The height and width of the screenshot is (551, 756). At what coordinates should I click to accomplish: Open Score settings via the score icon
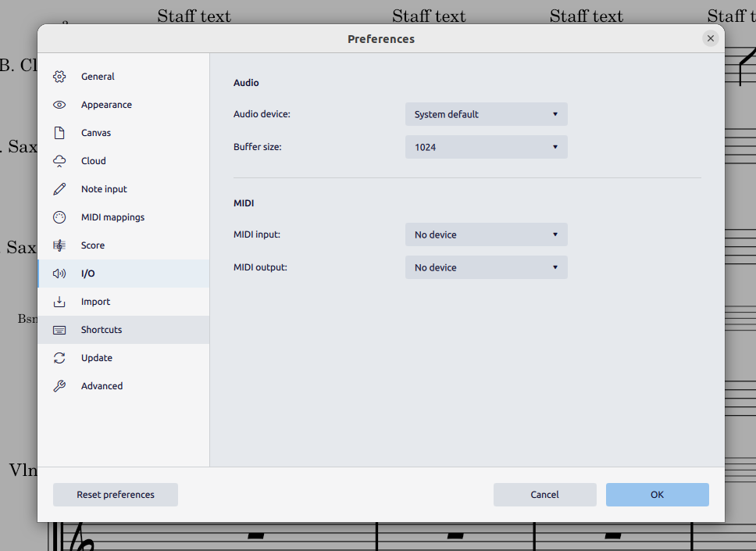pyautogui.click(x=59, y=245)
